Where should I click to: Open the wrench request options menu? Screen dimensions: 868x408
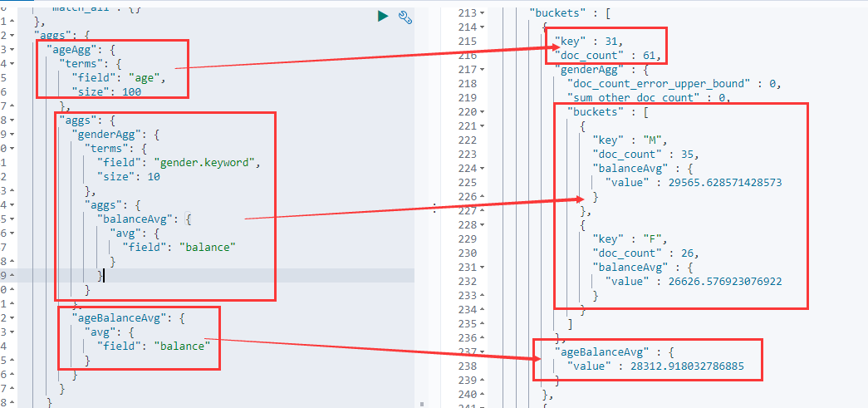[x=405, y=17]
